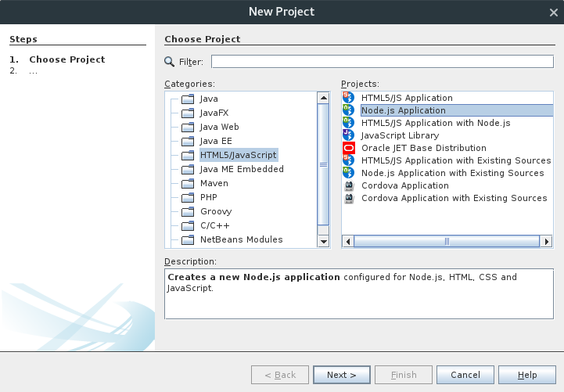Click the Node.js Application project icon
The height and width of the screenshot is (392, 564).
pyautogui.click(x=348, y=110)
